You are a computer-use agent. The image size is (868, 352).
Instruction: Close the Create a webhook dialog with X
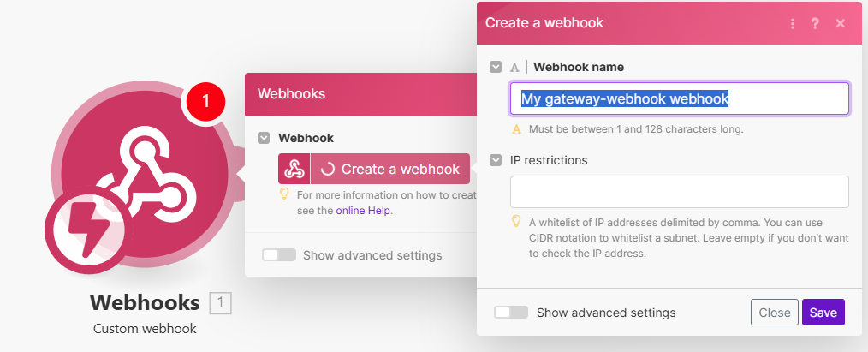(x=841, y=23)
